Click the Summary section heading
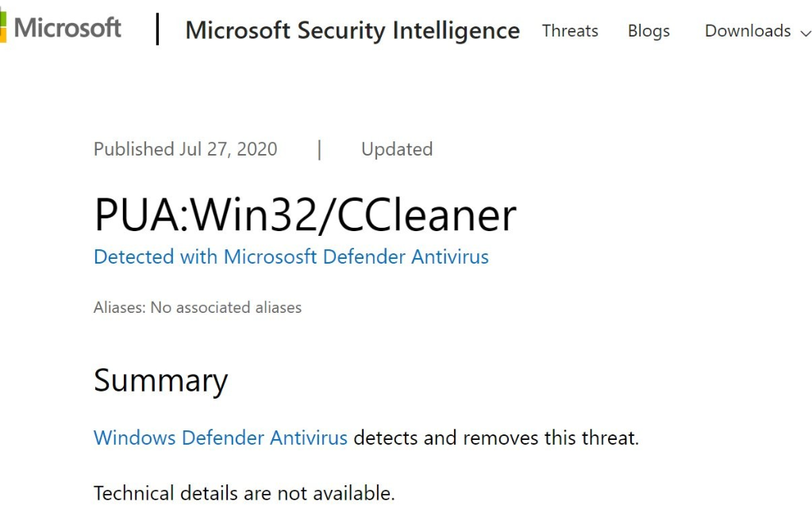This screenshot has height=513, width=812. [160, 381]
